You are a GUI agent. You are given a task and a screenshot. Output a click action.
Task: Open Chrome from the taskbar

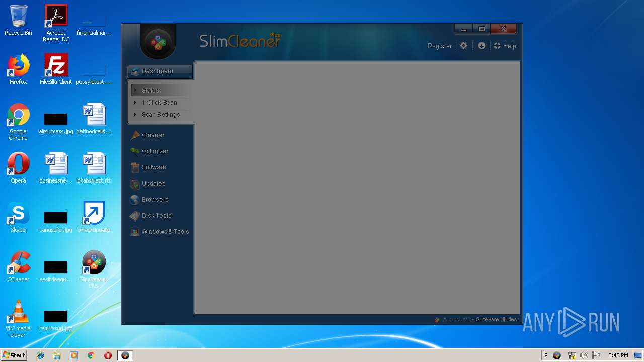(x=91, y=355)
